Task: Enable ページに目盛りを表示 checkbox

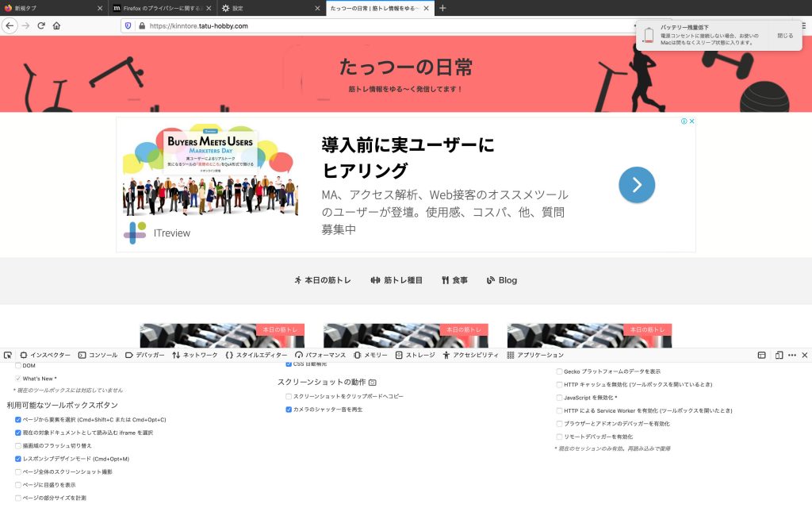Action: pyautogui.click(x=18, y=484)
